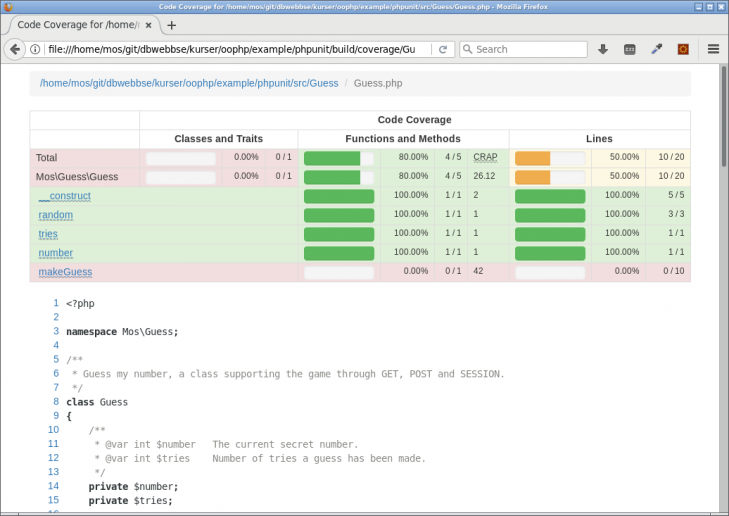Maximize the Firefox window
Viewport: 729px width, 516px height.
coord(710,7)
